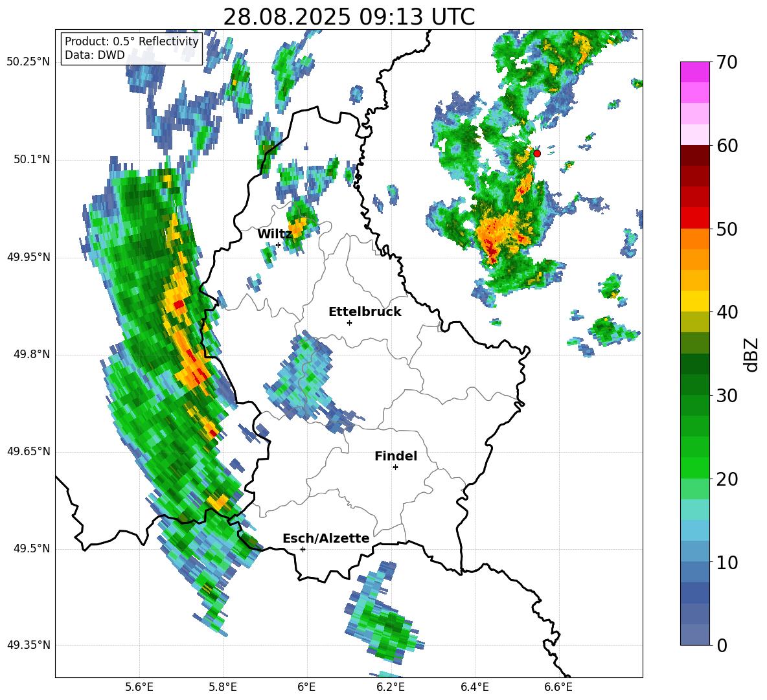
Task: Click the 10 colorbar tick label
Action: pyautogui.click(x=726, y=562)
